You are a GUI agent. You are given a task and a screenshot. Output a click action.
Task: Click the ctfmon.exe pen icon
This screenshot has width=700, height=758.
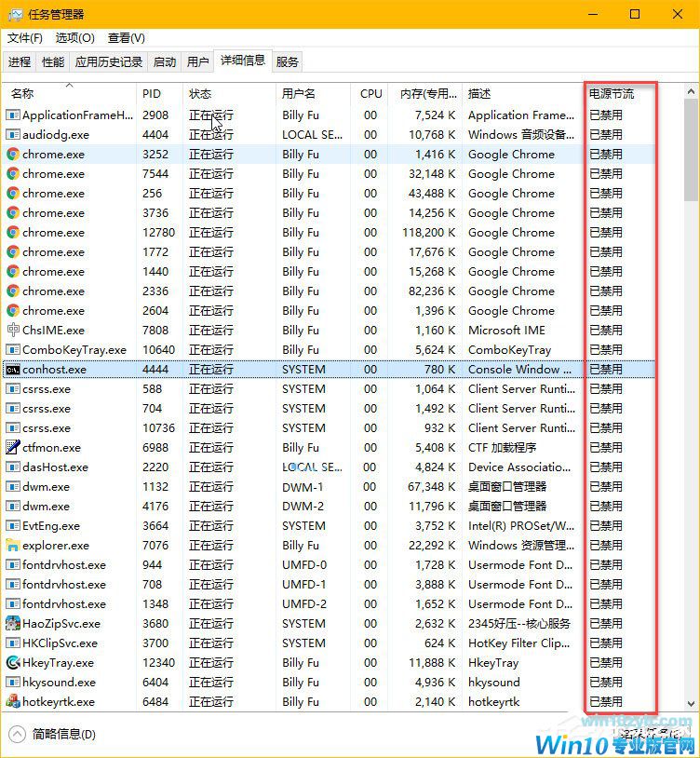pos(12,447)
